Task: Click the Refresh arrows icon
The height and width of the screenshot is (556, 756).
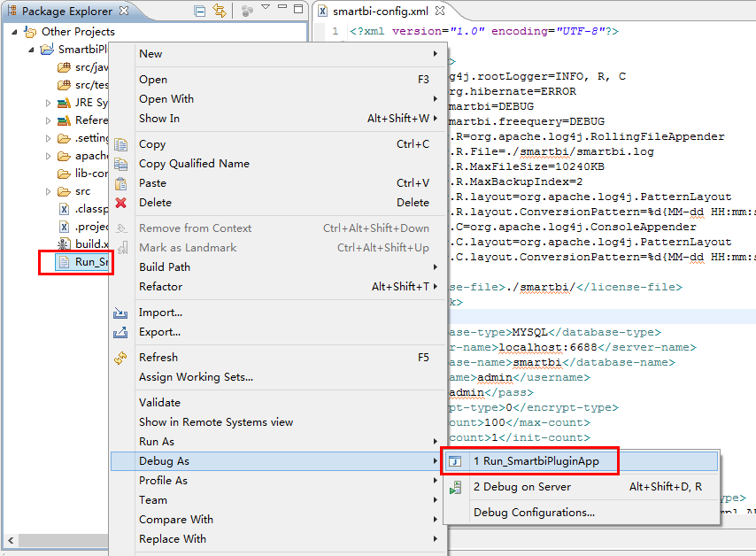Action: pyautogui.click(x=120, y=358)
